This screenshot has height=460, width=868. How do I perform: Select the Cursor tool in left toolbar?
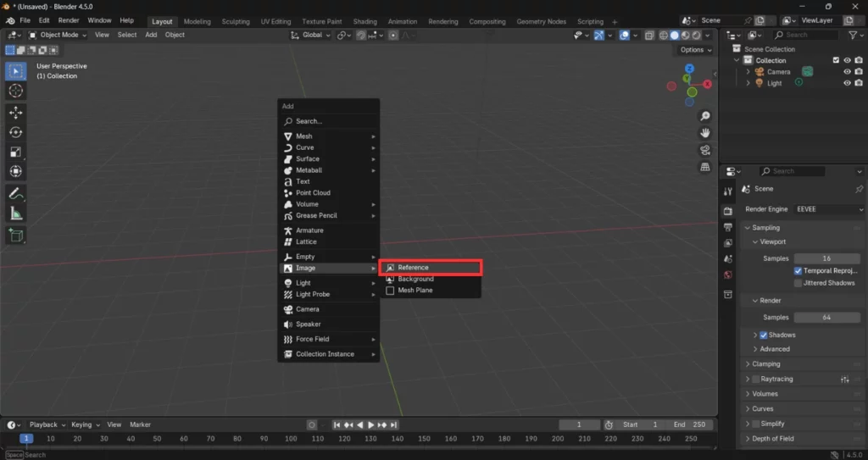click(16, 91)
